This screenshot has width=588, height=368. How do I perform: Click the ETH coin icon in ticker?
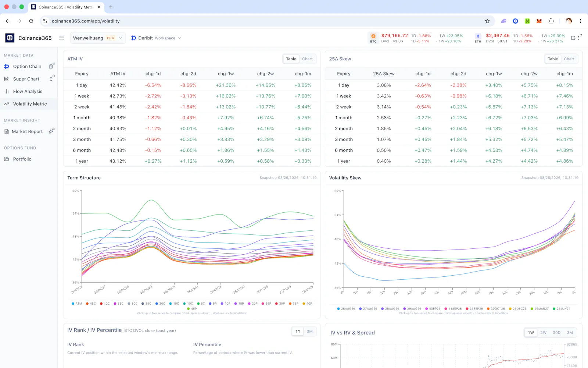click(478, 36)
